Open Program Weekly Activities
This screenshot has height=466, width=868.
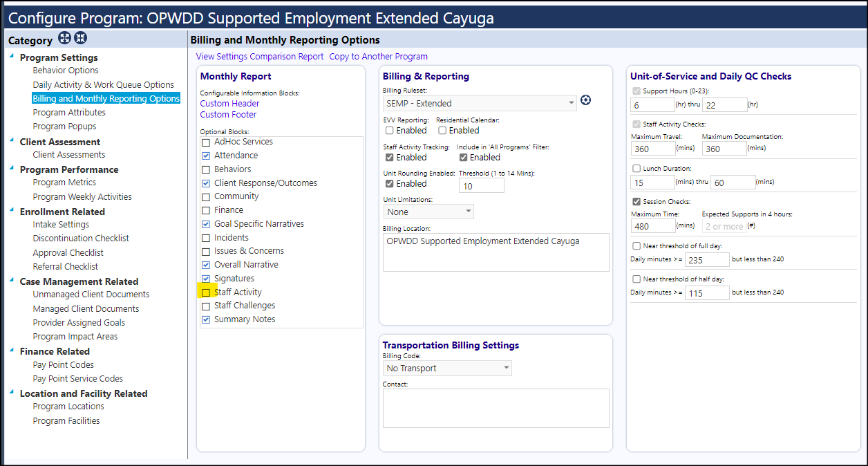[x=82, y=197]
